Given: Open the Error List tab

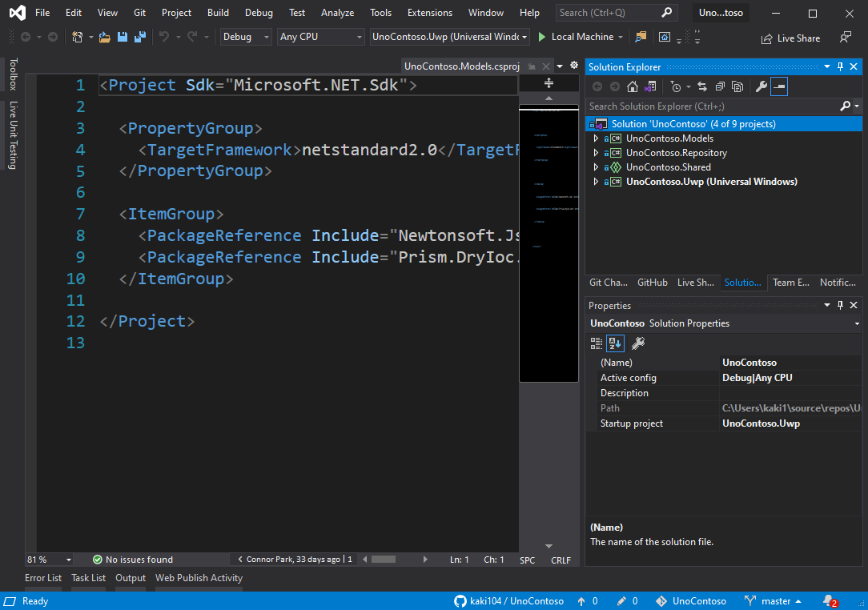Looking at the screenshot, I should (x=43, y=578).
